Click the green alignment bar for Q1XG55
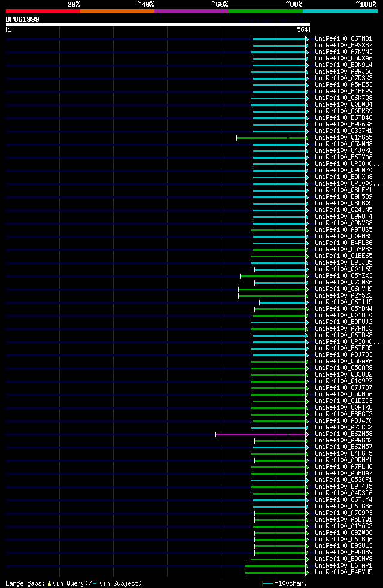Viewport: 383px width, 588px height. tap(272, 138)
